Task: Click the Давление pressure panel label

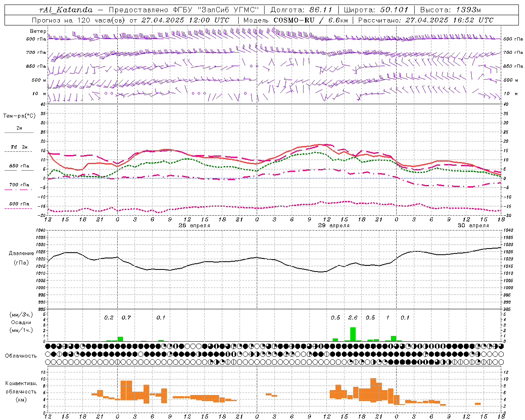Action: [21, 253]
